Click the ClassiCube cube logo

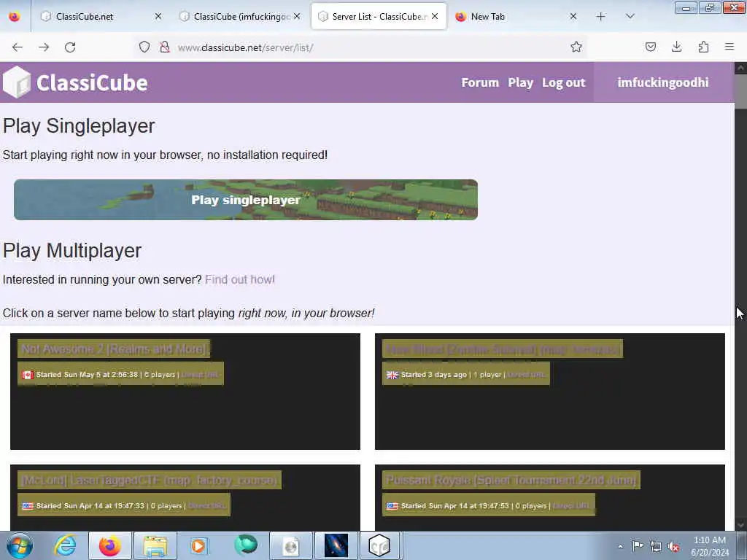point(17,82)
